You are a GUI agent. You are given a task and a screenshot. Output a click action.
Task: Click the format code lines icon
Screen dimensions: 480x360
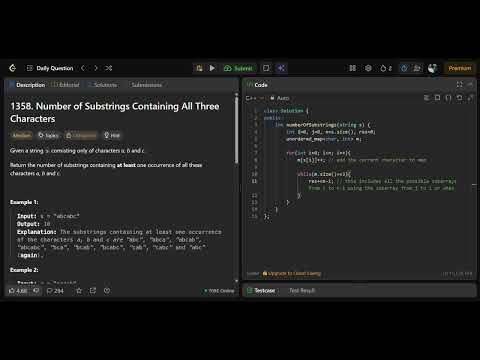[426, 98]
